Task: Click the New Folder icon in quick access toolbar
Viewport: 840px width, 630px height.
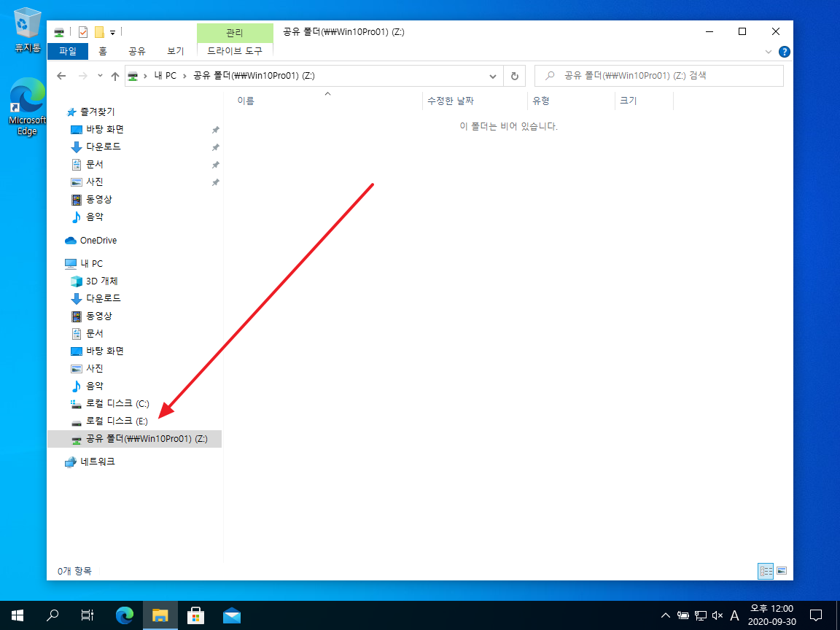Action: pos(99,32)
